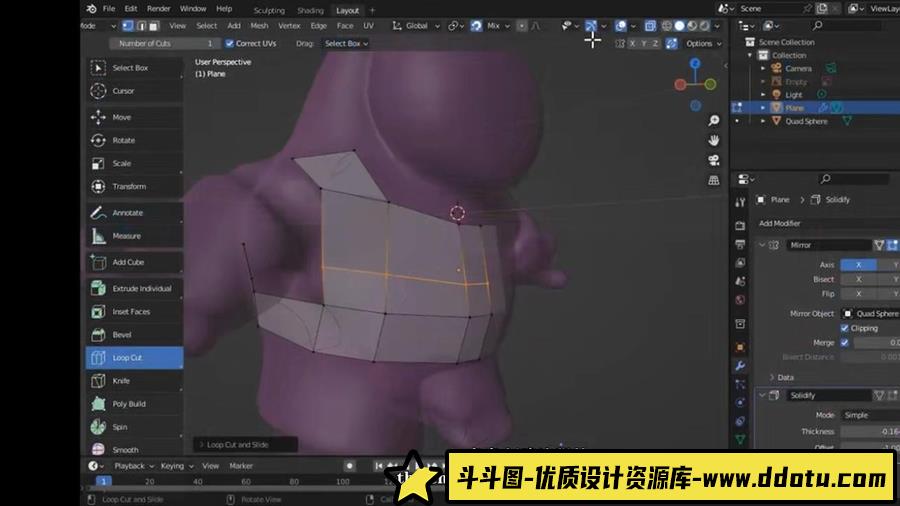
Task: Open the Playback timeline menu
Action: pos(134,466)
